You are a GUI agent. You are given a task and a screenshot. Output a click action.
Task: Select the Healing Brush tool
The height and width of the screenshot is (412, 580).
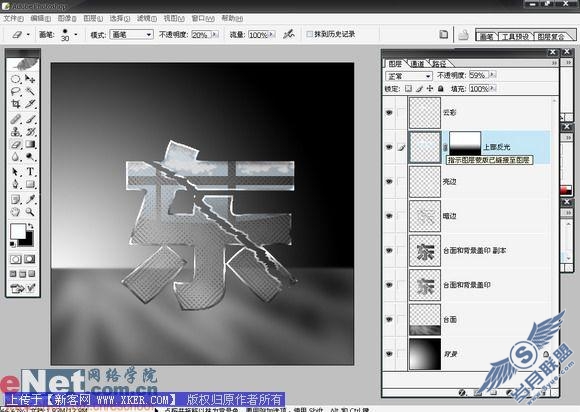[15, 119]
